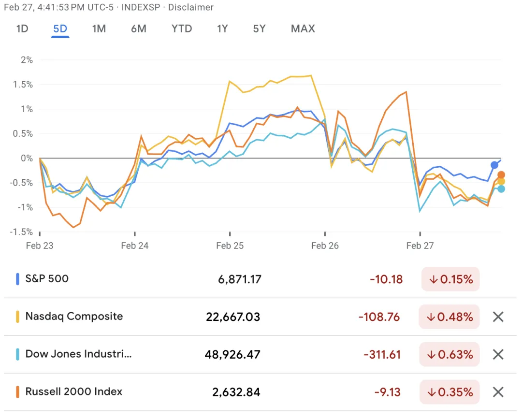Screen dimensions: 522x420
Task: Click the Dow Jones teal endpoint dot
Action: [x=501, y=188]
